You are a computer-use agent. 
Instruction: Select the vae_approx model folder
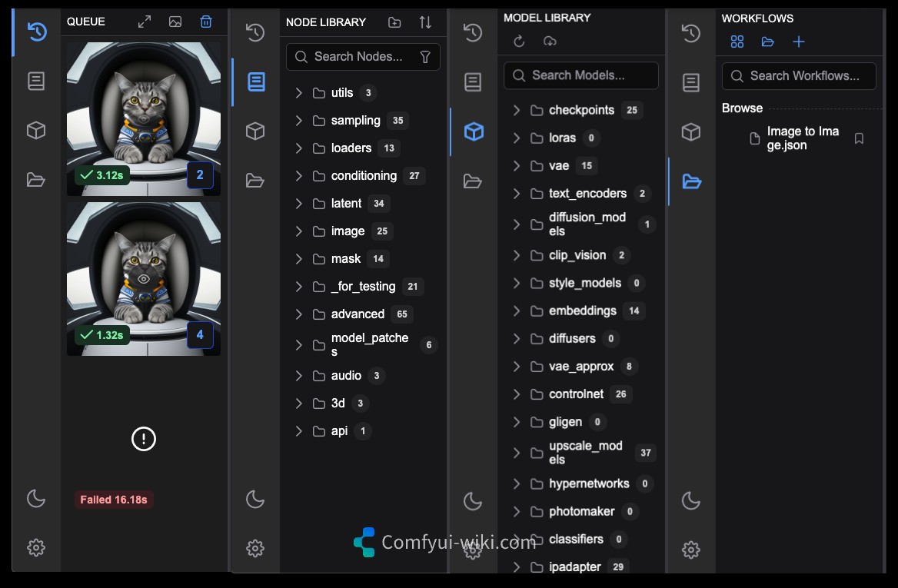pos(580,367)
